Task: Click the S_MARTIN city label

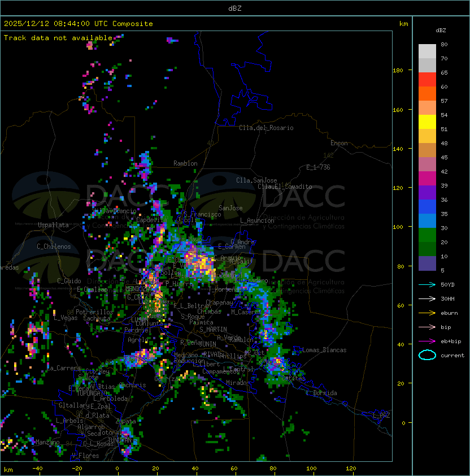Action: [x=213, y=330]
